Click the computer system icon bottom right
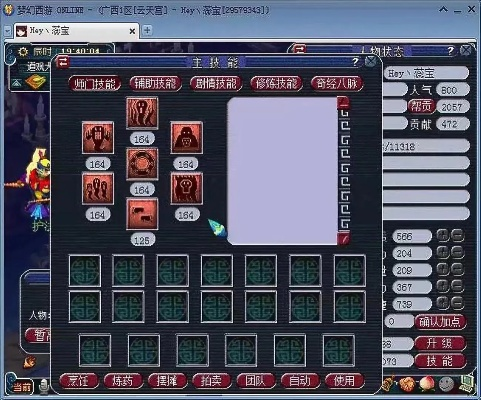481x400 pixels. point(466,384)
